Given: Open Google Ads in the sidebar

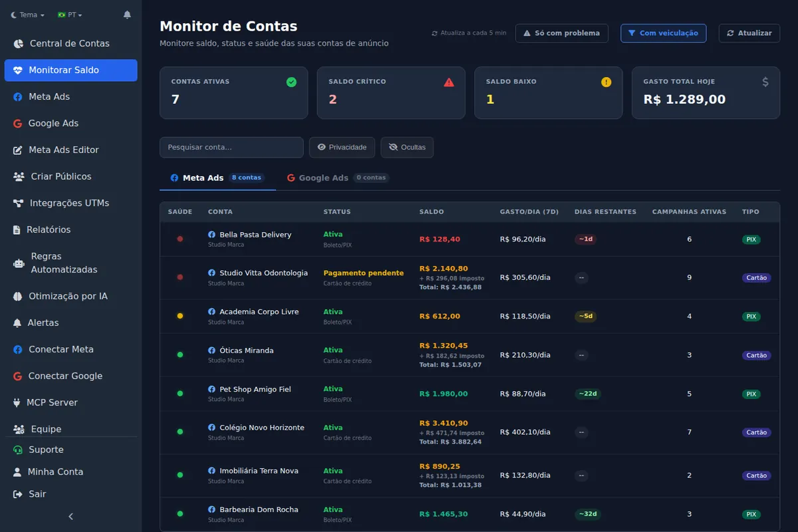Looking at the screenshot, I should coord(71,123).
